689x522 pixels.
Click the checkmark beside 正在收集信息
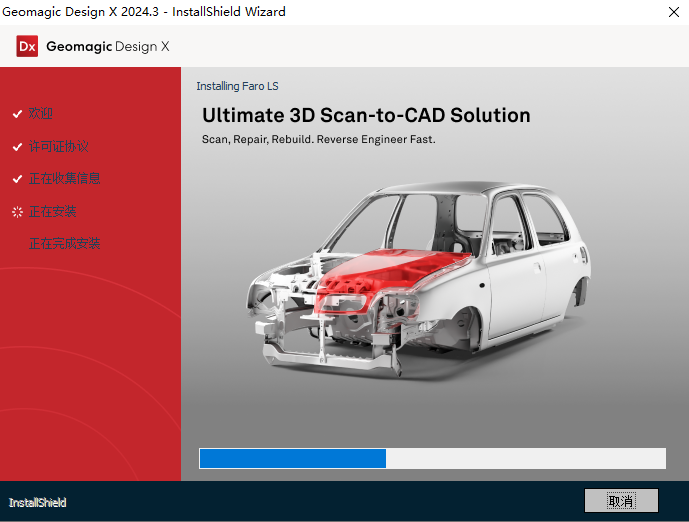click(17, 179)
